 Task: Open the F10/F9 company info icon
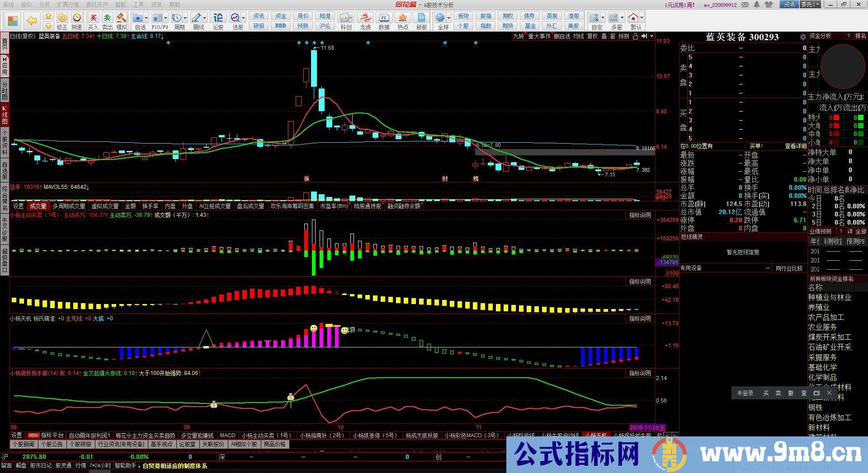(x=157, y=18)
